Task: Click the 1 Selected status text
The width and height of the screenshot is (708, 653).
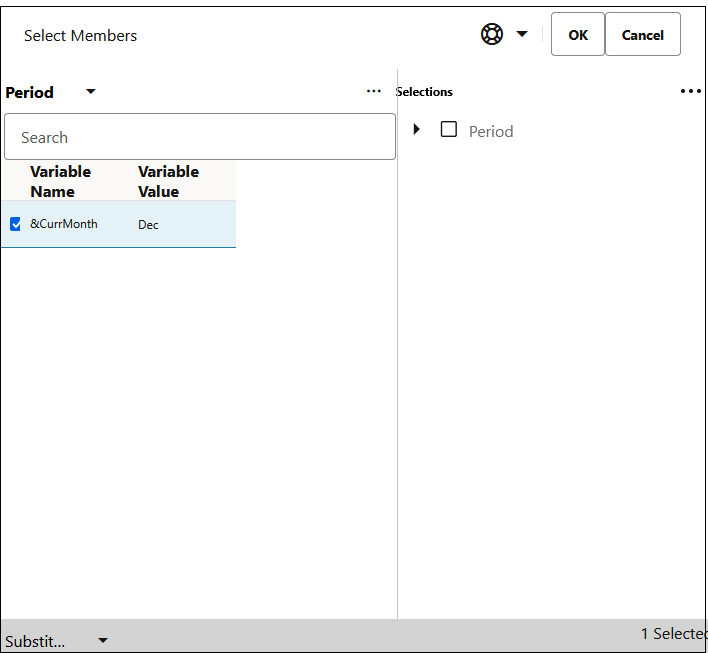Action: [674, 634]
